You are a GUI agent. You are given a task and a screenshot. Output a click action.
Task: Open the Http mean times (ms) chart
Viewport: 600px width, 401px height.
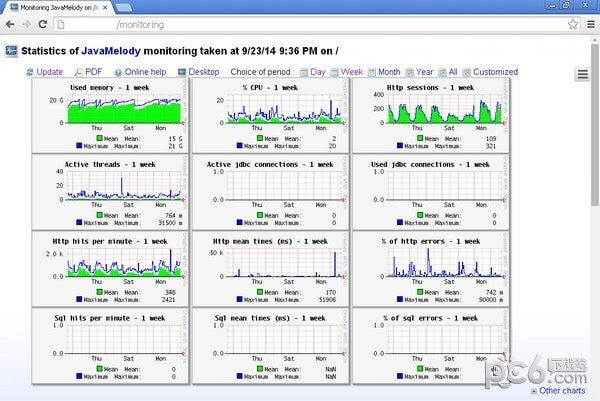(x=271, y=269)
